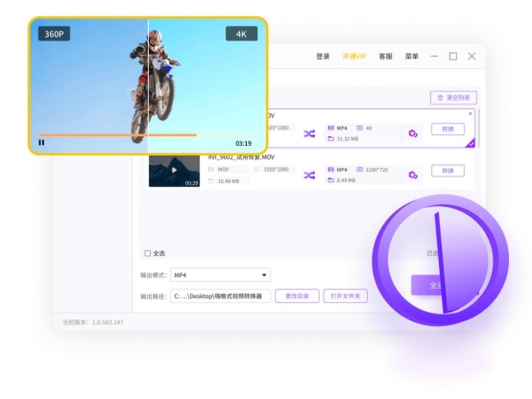Image resolution: width=532 pixels, height=399 pixels.
Task: Pause playback in the 360P/4K preview
Action: click(x=42, y=142)
